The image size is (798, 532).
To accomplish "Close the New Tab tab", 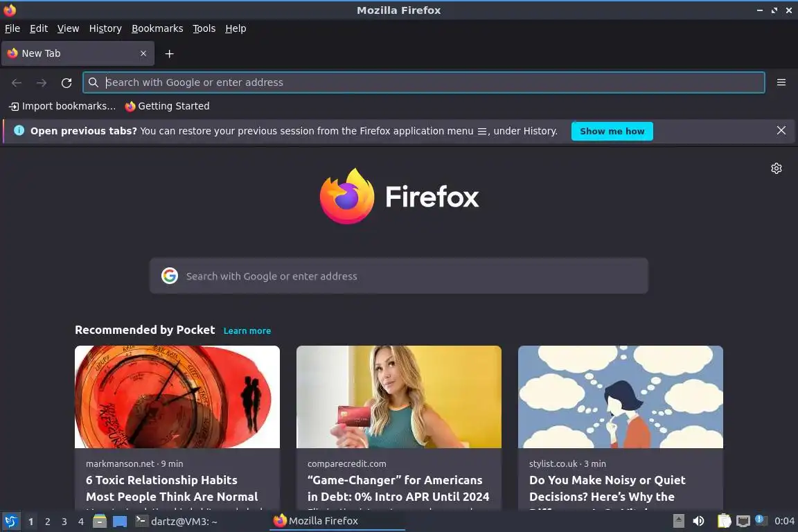I will coord(143,53).
